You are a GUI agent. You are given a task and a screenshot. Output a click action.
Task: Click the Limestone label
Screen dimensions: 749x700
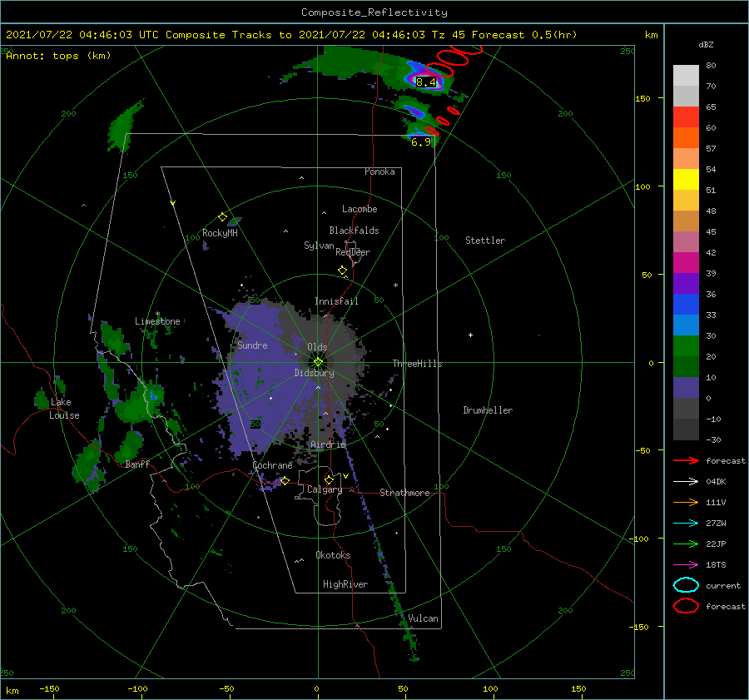157,321
